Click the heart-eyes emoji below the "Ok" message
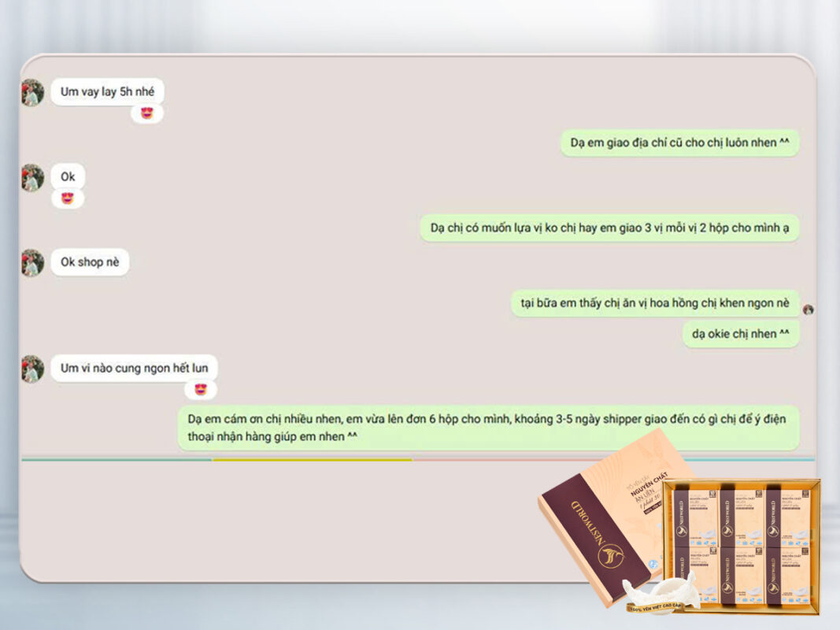Image resolution: width=840 pixels, height=630 pixels. tap(68, 198)
